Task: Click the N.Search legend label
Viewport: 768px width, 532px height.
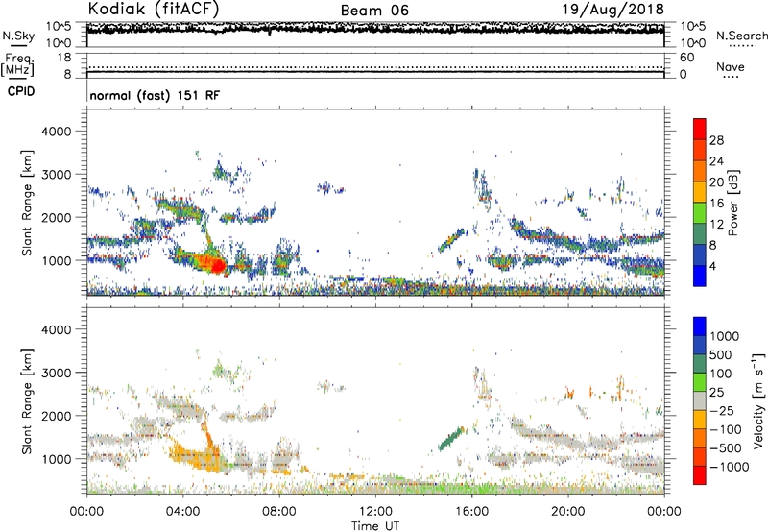Action: pyautogui.click(x=741, y=36)
